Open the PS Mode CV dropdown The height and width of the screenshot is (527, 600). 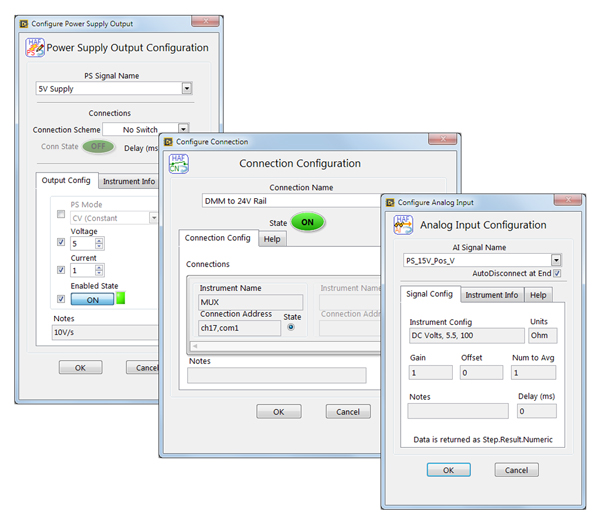153,218
